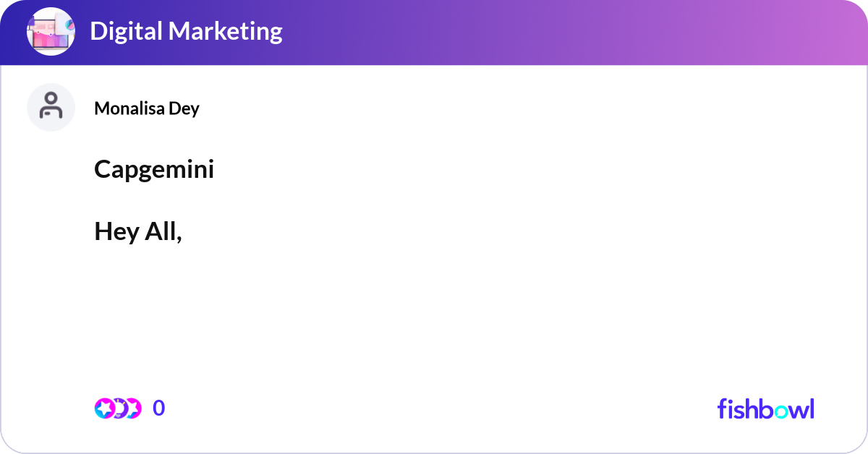This screenshot has height=454, width=868.
Task: Click the Digital Marketing bowl thumbnail
Action: click(x=51, y=32)
